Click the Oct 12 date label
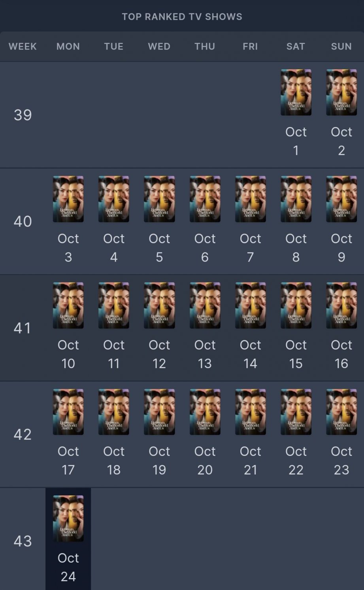The height and width of the screenshot is (590, 364). (159, 354)
